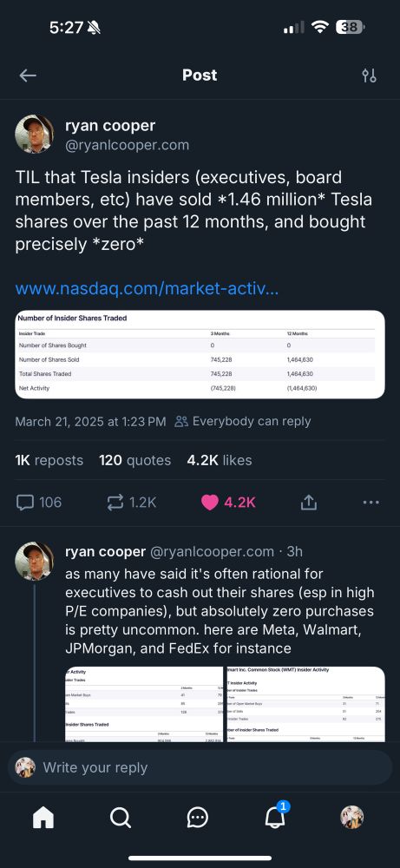Go to the Home tab
This screenshot has height=868, width=400.
pyautogui.click(x=43, y=817)
